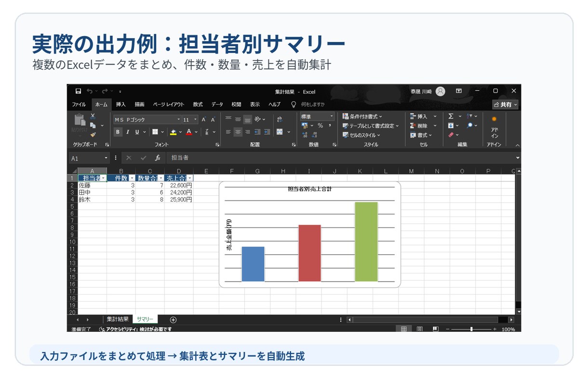Pick the yellow fill color button
Viewport: 588px width, 378px height.
click(174, 132)
